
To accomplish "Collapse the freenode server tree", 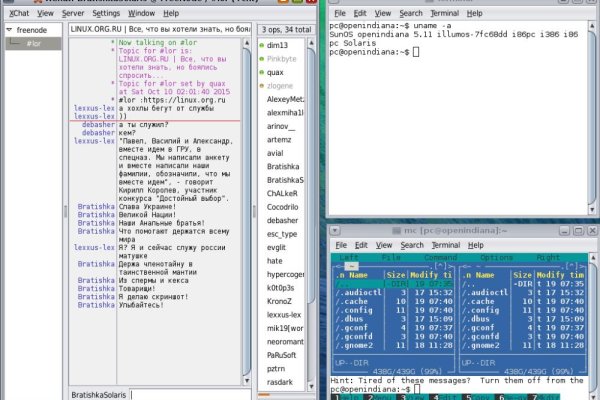I will pos(9,31).
